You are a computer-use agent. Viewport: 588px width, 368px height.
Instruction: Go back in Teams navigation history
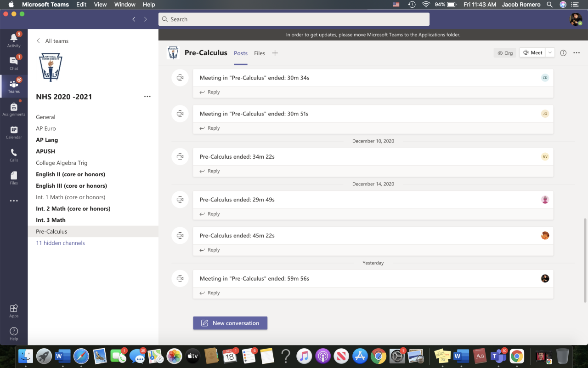(x=134, y=19)
